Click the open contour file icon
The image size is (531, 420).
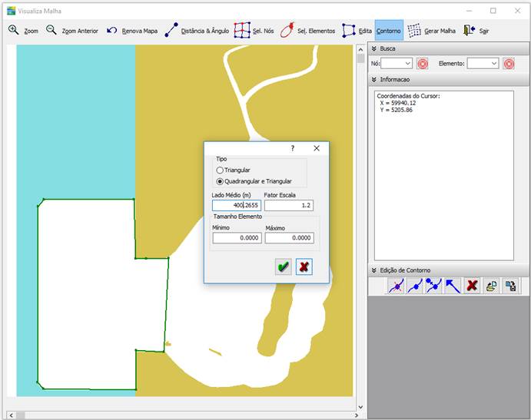pyautogui.click(x=491, y=286)
